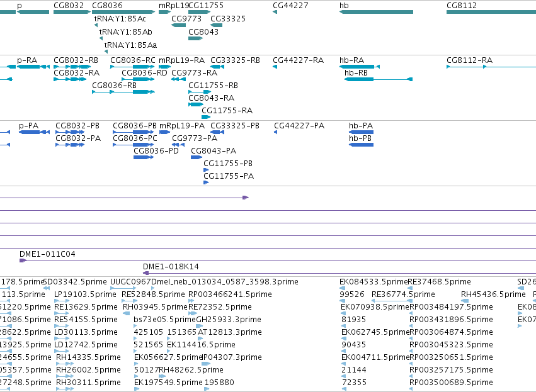Select the CG8112-RA transcript label
536x392 pixels.
(x=470, y=60)
